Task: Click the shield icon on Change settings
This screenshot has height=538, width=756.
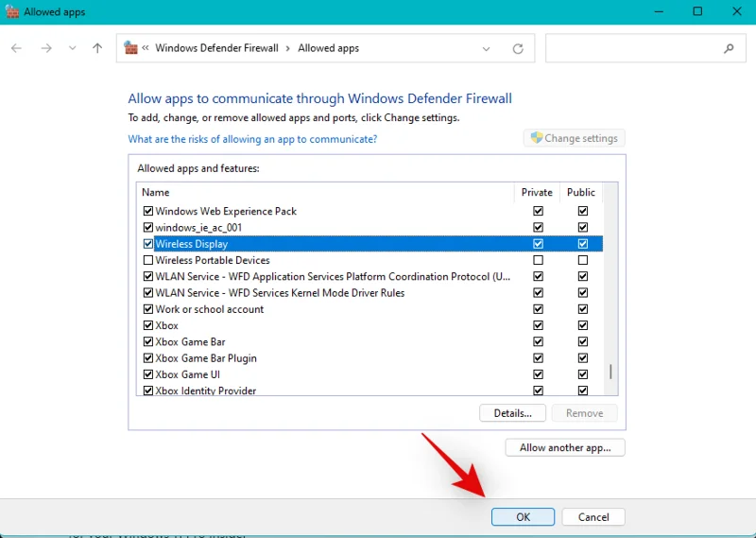Action: (x=536, y=138)
